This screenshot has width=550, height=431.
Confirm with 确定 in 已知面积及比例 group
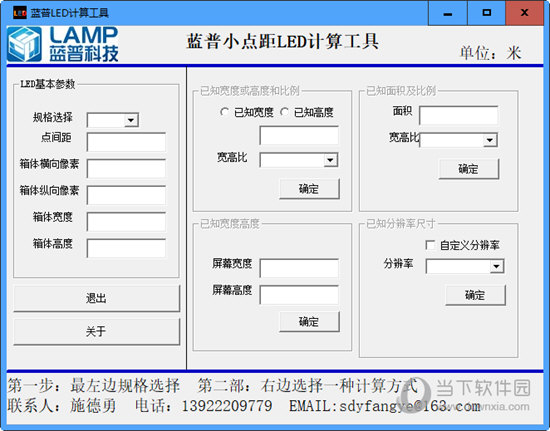click(x=469, y=169)
